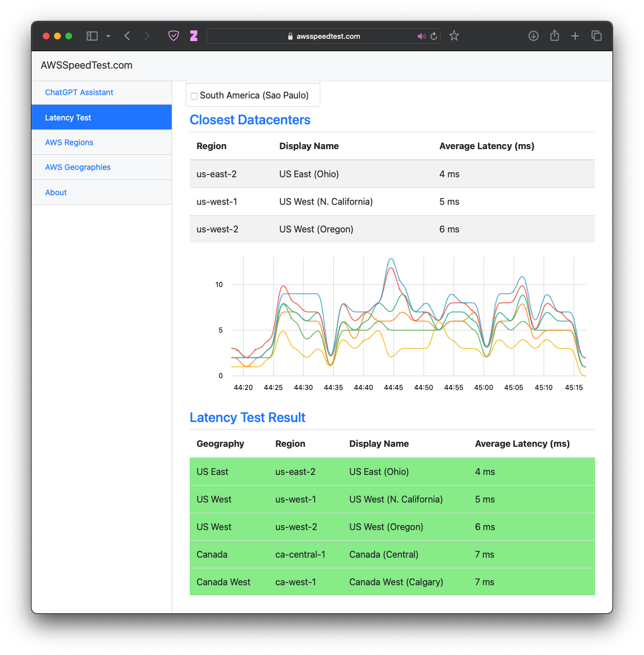Open the sidebar options dropdown chevron
644x655 pixels.
click(108, 36)
